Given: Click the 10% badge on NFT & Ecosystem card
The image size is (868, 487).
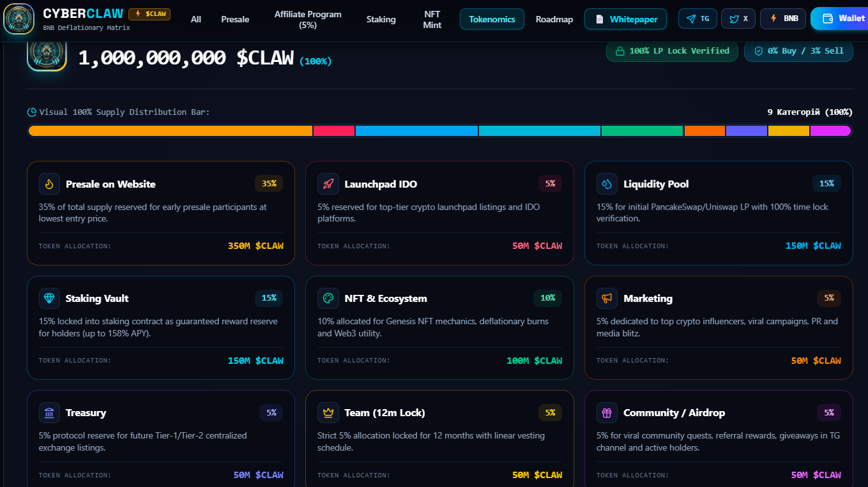Looking at the screenshot, I should coord(548,298).
